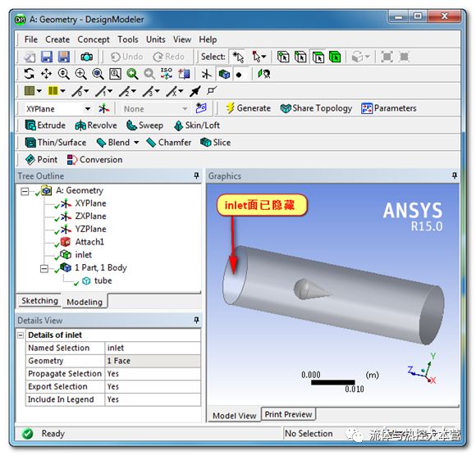This screenshot has width=476, height=456.
Task: Click the Extrude button
Action: click(45, 125)
